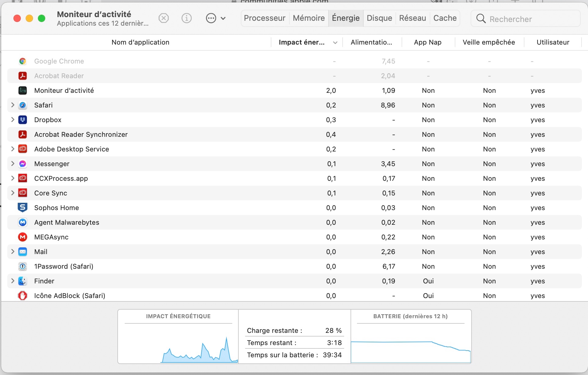Expand the Dropbox process group

click(x=13, y=120)
